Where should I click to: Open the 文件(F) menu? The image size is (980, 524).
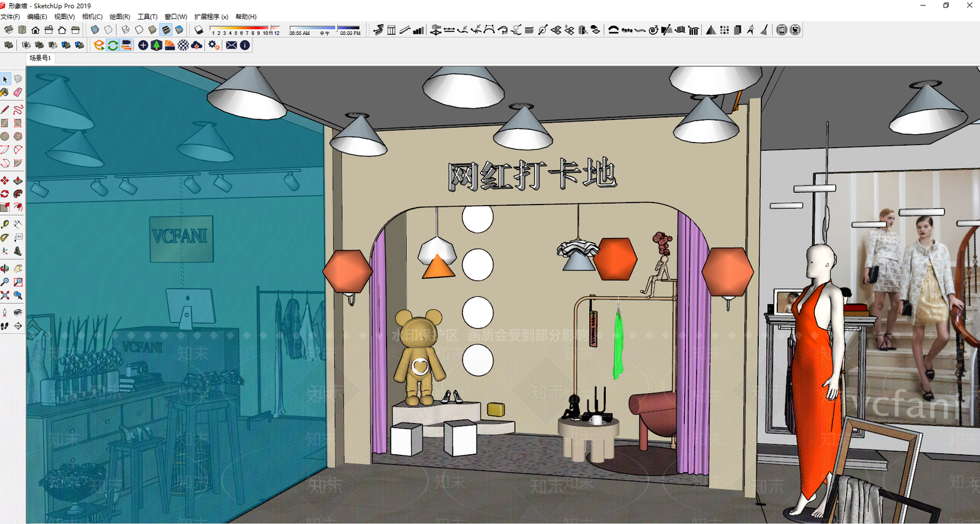pos(10,17)
